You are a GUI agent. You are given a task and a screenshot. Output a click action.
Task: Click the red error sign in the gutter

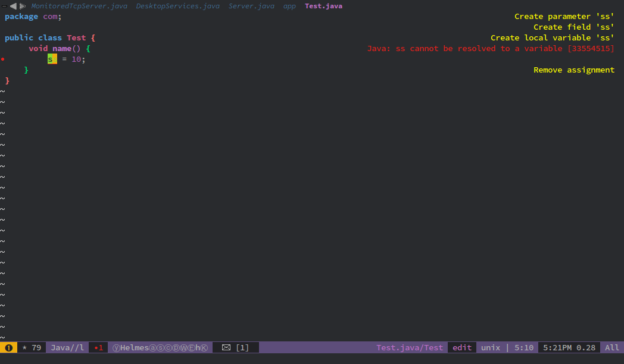(x=3, y=59)
